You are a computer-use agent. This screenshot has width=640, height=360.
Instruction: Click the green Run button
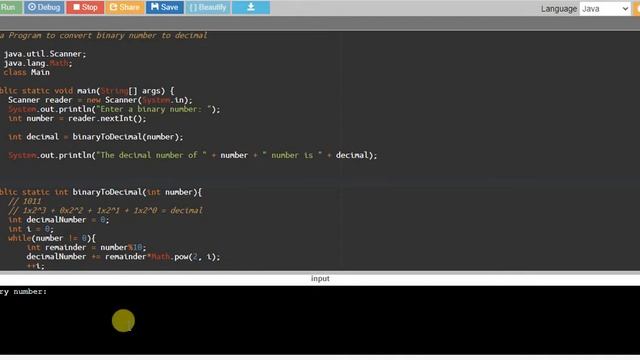click(10, 7)
